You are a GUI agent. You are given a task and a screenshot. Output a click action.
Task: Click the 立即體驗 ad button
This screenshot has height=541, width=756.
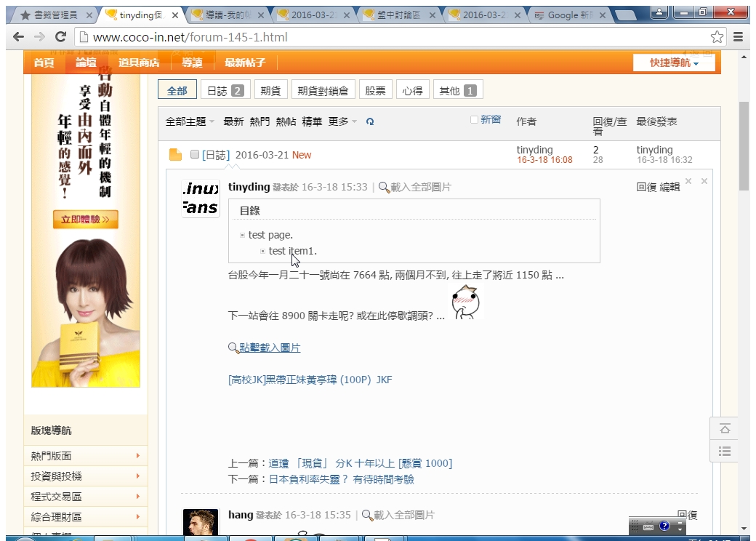click(x=85, y=220)
